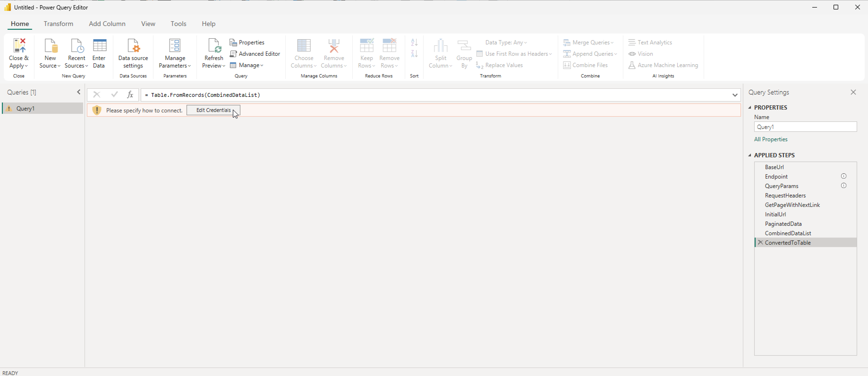Click the Keep Rows icon
This screenshot has width=868, height=376.
click(367, 45)
